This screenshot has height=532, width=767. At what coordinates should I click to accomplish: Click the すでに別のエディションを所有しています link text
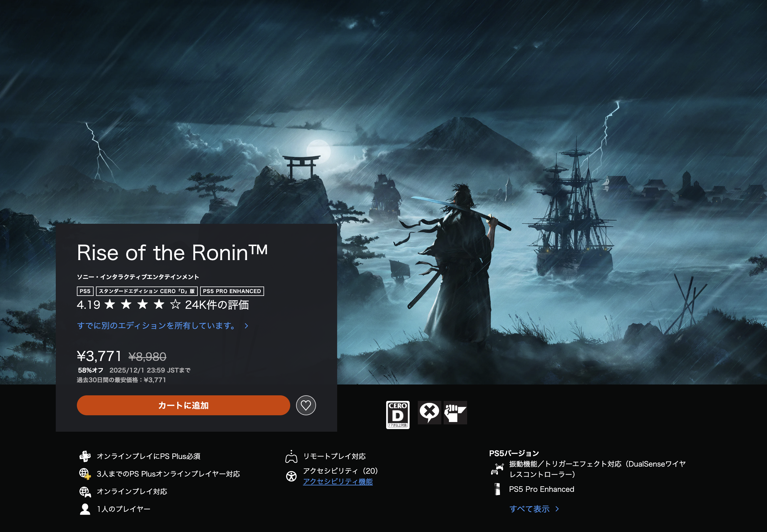point(157,326)
